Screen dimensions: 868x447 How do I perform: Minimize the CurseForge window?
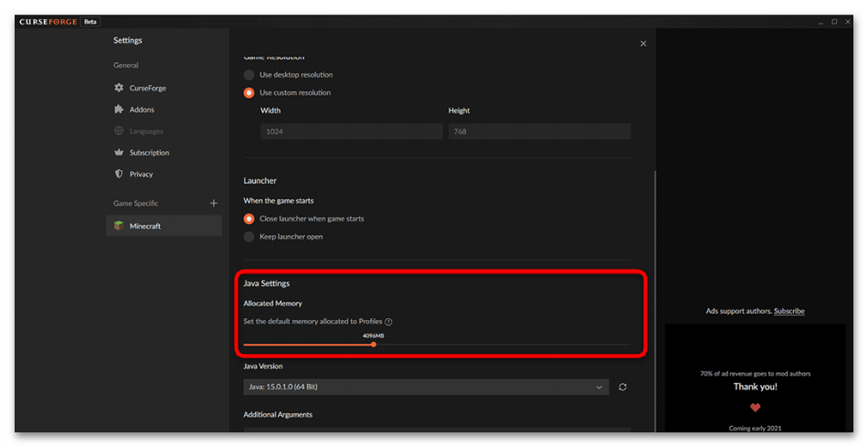click(x=821, y=22)
